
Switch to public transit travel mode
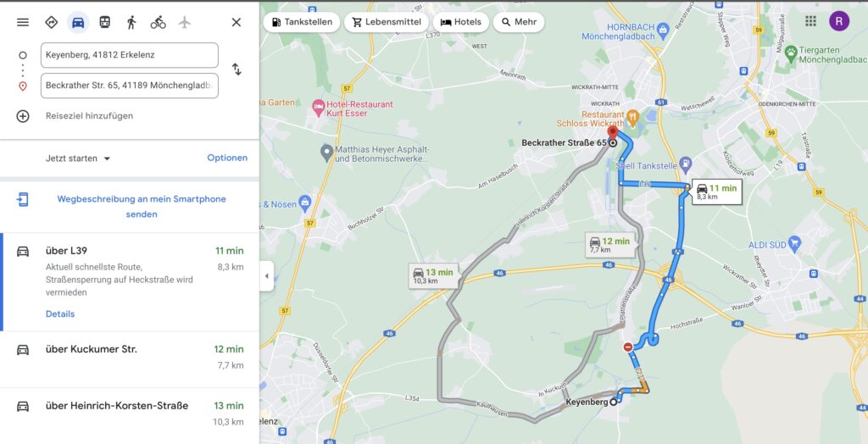coord(104,22)
